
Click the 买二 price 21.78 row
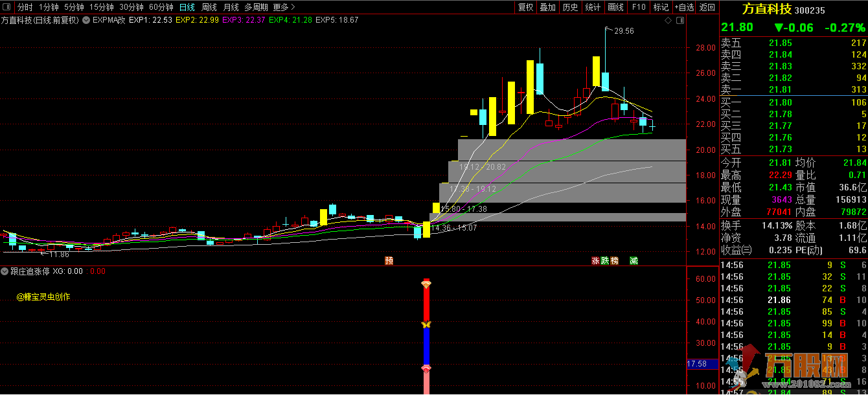(794, 114)
